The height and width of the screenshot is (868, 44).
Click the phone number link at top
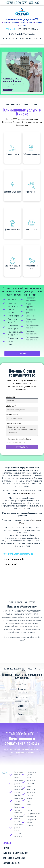coord(22,3)
